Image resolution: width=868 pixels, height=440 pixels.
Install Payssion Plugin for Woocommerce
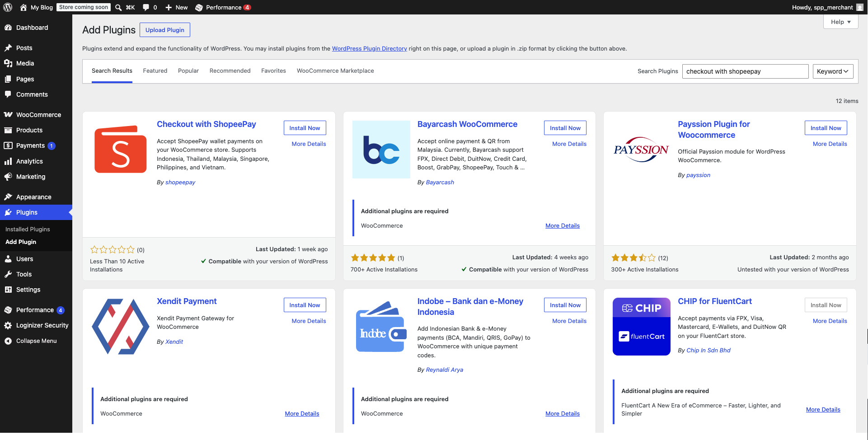[826, 128]
